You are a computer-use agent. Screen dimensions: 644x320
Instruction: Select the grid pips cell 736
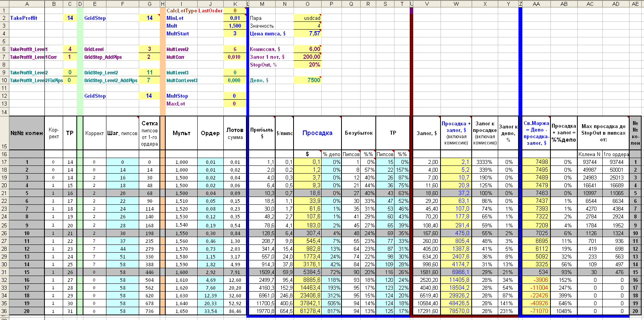click(150, 311)
